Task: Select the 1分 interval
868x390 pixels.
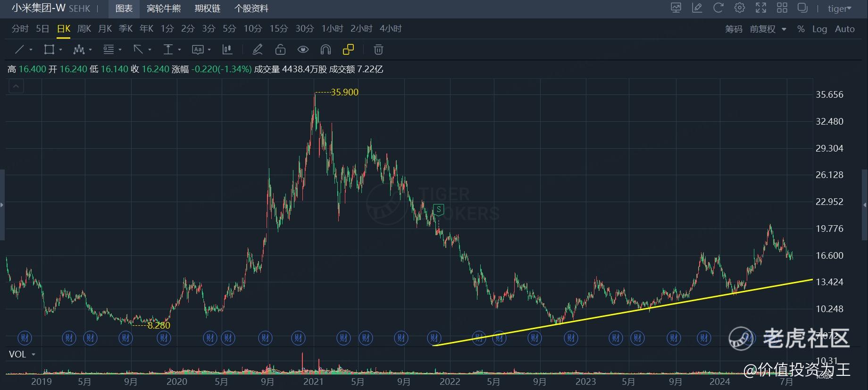Action: coord(167,29)
